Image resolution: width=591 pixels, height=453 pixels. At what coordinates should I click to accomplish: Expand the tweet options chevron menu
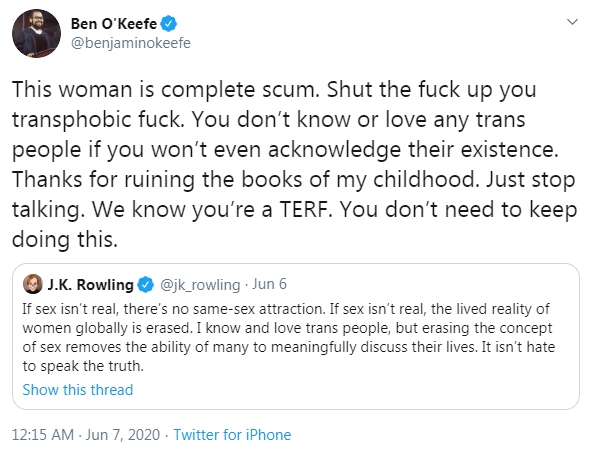[573, 22]
